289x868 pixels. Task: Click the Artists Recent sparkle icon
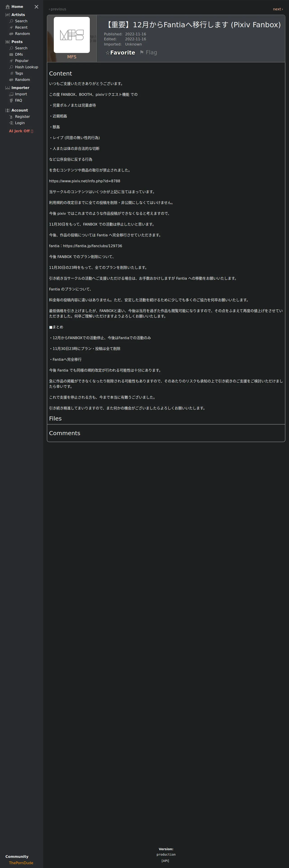pyautogui.click(x=11, y=27)
